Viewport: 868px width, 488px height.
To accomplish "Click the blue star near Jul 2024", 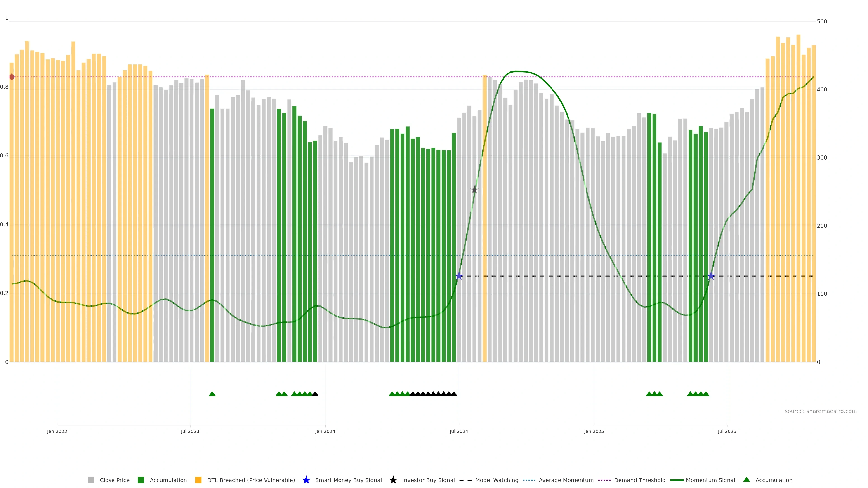I will pyautogui.click(x=459, y=276).
